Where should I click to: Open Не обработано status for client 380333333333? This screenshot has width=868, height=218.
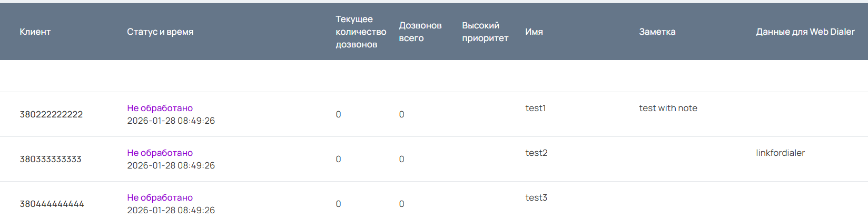[x=160, y=153]
